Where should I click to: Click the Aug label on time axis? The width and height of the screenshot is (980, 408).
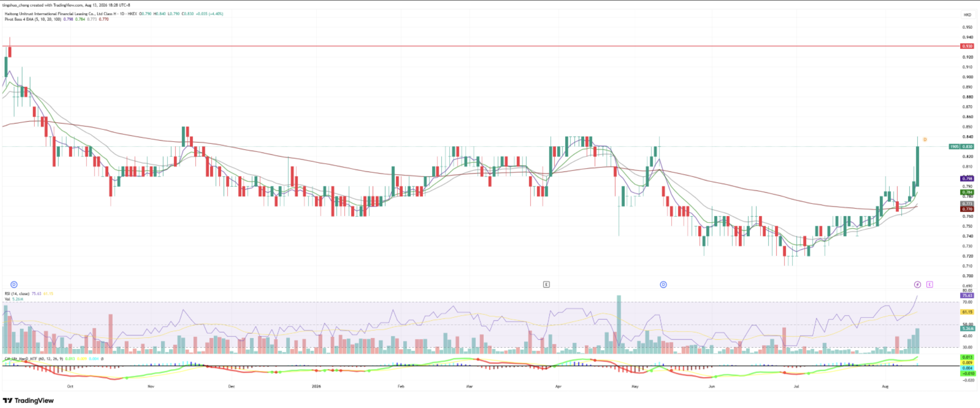click(x=885, y=386)
